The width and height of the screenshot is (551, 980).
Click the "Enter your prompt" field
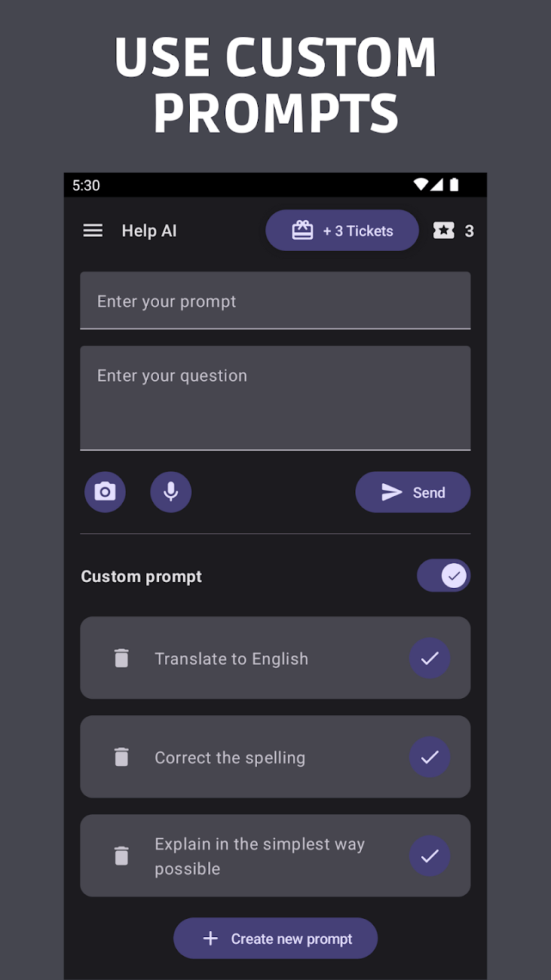click(x=275, y=301)
